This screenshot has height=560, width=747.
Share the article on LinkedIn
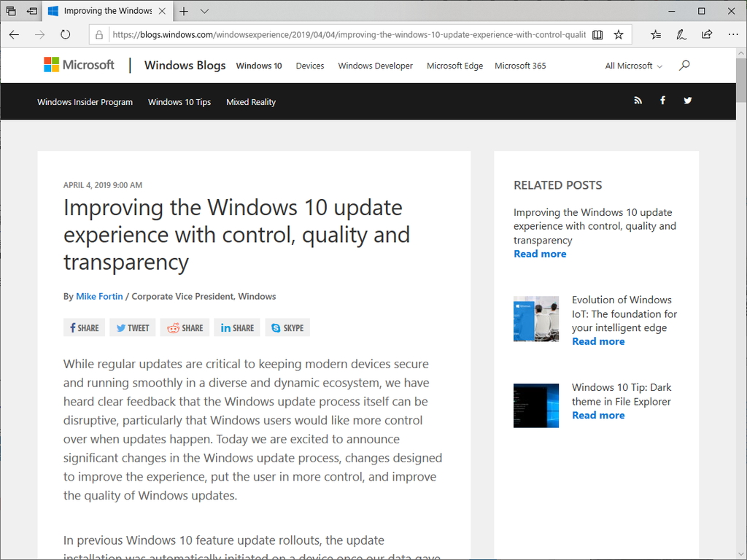coord(236,327)
